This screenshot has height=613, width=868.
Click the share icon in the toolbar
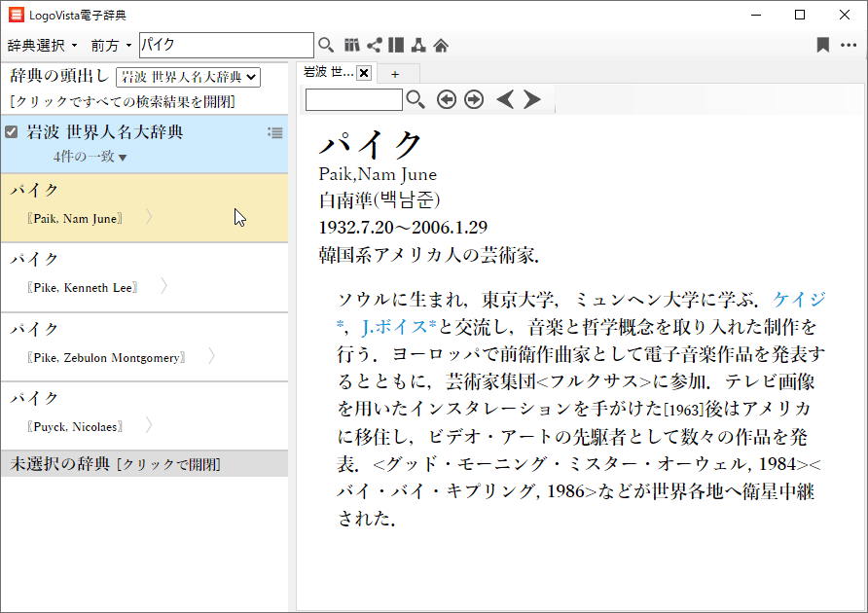[x=374, y=45]
